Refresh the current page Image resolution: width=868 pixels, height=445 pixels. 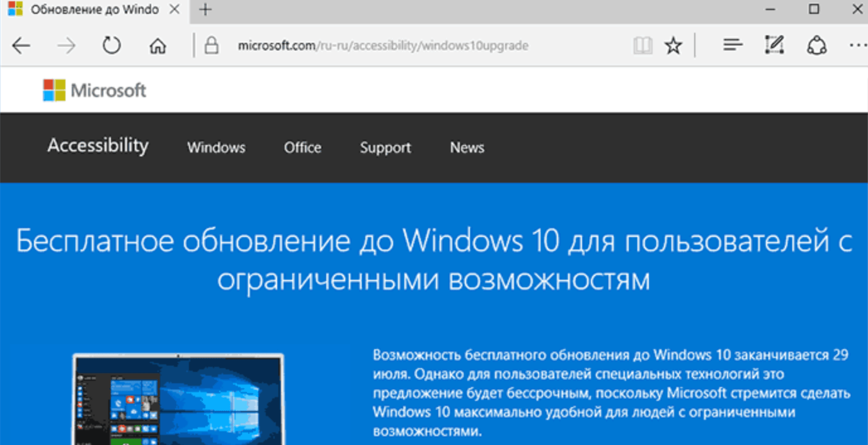click(x=111, y=45)
